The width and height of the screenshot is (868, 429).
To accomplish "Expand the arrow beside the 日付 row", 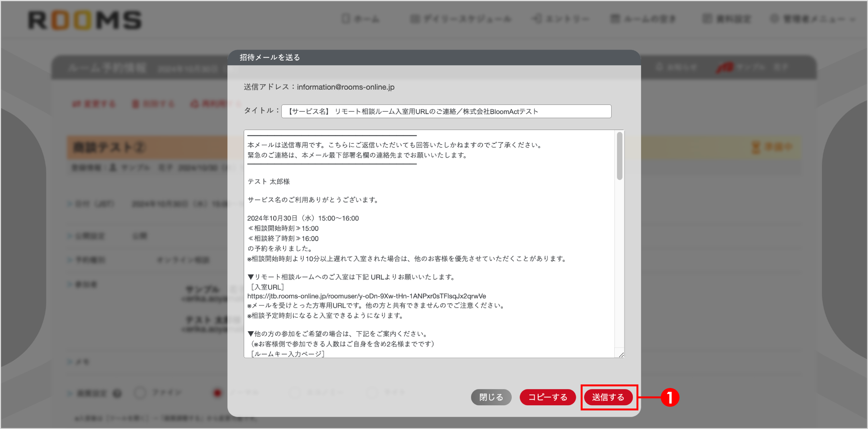I will pos(69,204).
